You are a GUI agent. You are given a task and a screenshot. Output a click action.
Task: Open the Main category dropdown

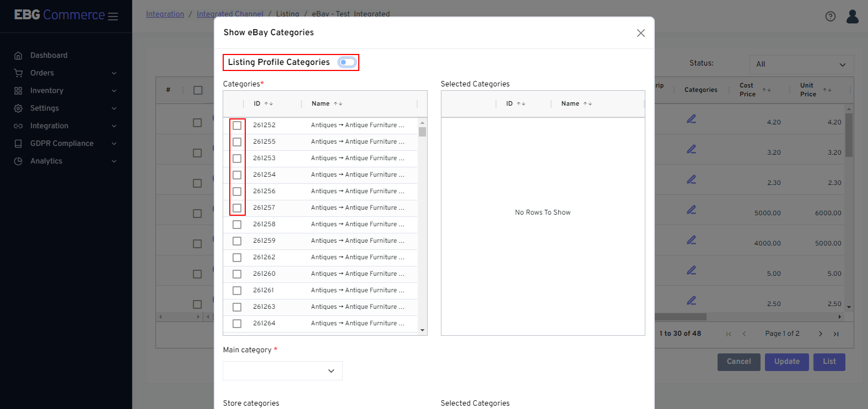tap(282, 371)
